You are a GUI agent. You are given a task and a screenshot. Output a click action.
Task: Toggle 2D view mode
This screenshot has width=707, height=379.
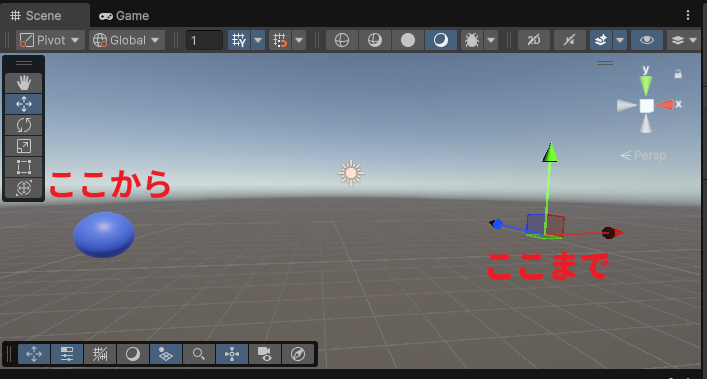(534, 40)
